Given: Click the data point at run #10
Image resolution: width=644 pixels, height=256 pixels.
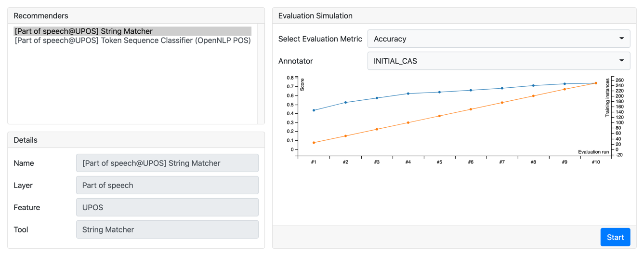Looking at the screenshot, I should pyautogui.click(x=596, y=83).
